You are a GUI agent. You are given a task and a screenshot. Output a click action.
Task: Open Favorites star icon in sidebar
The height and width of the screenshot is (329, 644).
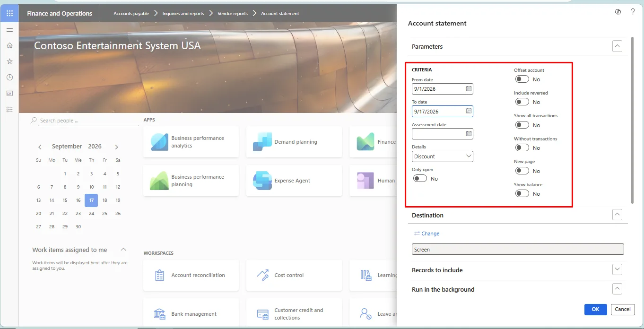click(9, 61)
